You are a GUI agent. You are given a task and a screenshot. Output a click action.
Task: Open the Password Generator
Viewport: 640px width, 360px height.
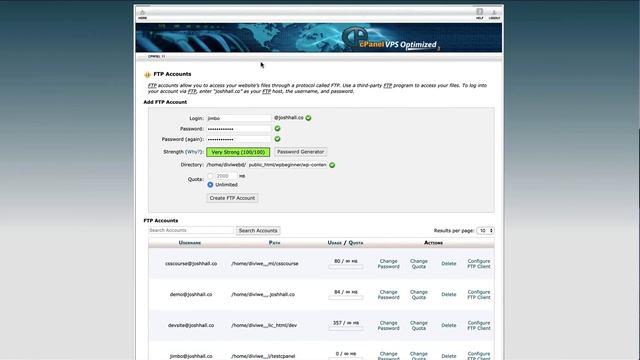[300, 152]
